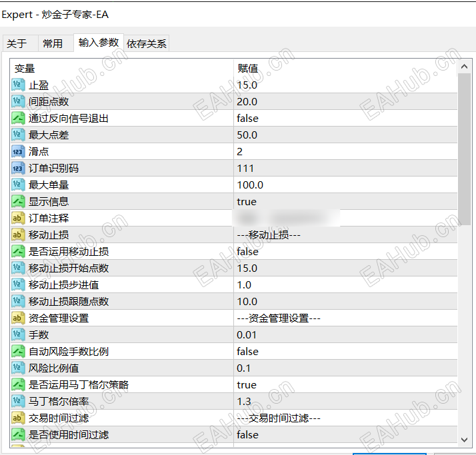Click the bool icon beside 通过反向信号退出
Image resolution: width=476 pixels, height=455 pixels.
tap(18, 119)
